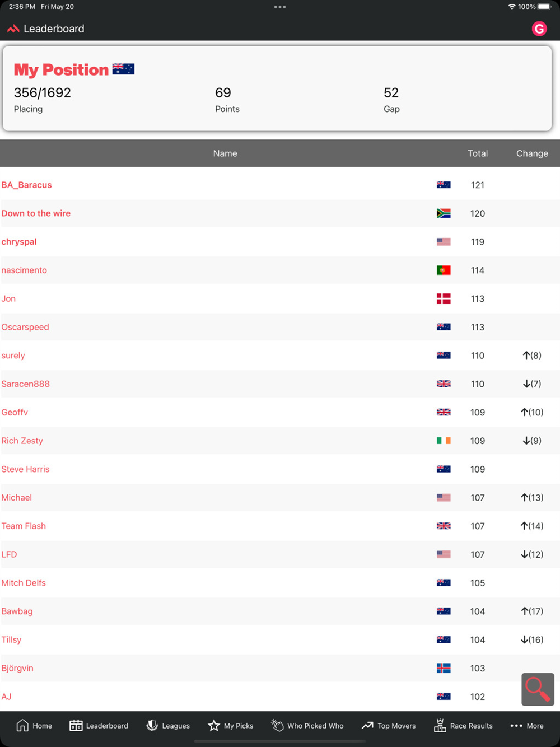Open the More menu
Image resolution: width=560 pixels, height=747 pixels.
tap(527, 726)
